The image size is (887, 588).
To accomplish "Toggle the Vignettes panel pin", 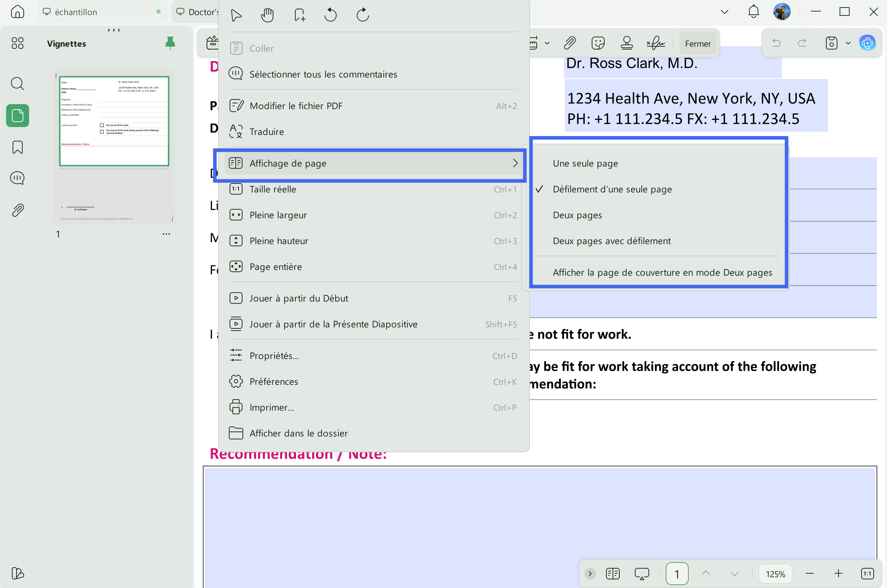I will [x=170, y=43].
